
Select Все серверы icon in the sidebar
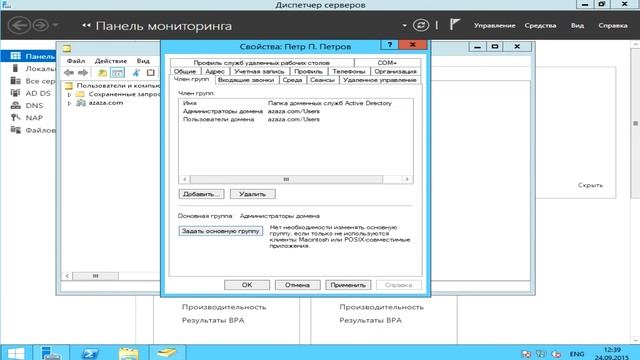(16, 81)
